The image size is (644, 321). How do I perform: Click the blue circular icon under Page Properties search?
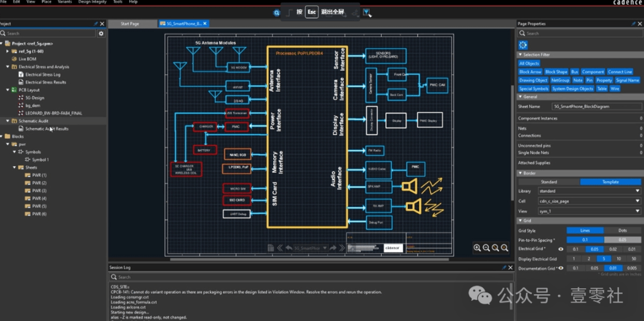tap(523, 45)
